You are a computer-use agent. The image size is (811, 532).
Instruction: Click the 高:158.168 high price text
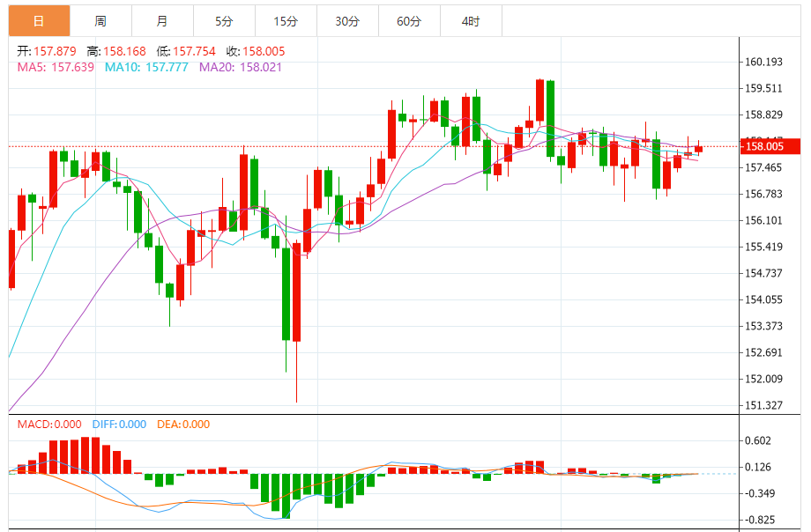point(116,51)
